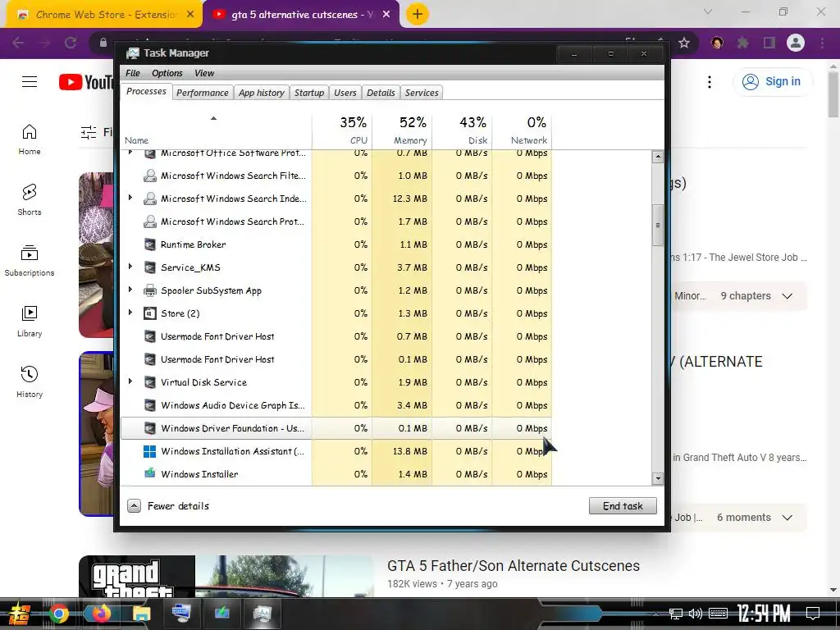
Task: Click the End task button
Action: (x=623, y=505)
